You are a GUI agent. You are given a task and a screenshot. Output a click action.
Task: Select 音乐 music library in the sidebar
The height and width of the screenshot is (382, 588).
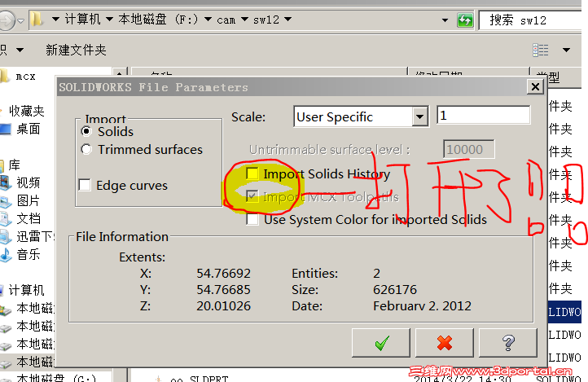29,255
